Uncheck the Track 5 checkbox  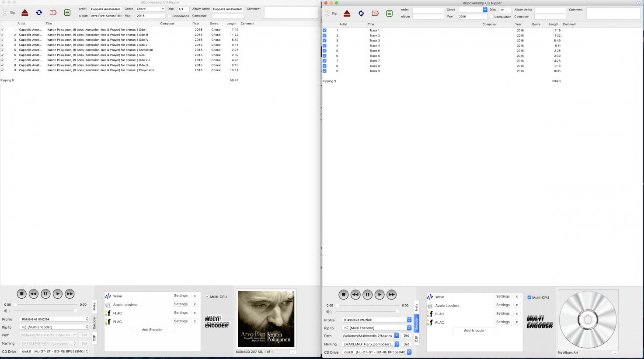(324, 51)
